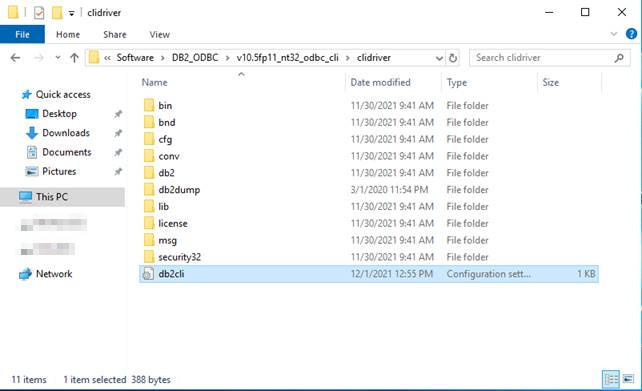Click the security32 folder name
Screen dimensions: 642x391
[x=179, y=257]
